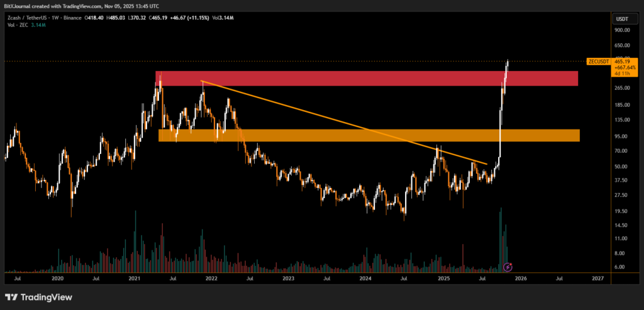Click the 3.14M volume value in legend

[39, 25]
